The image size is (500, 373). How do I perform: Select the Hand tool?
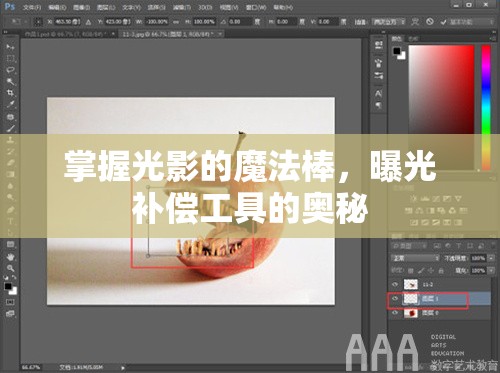click(x=10, y=257)
